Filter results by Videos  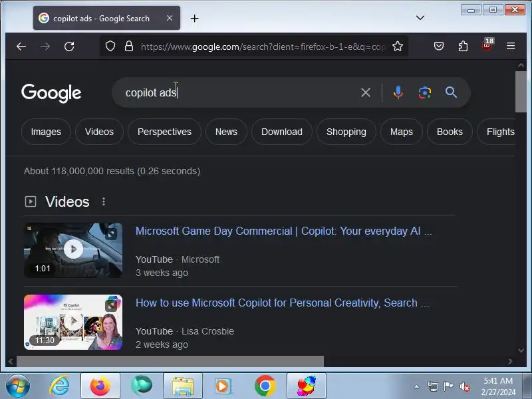click(x=99, y=132)
